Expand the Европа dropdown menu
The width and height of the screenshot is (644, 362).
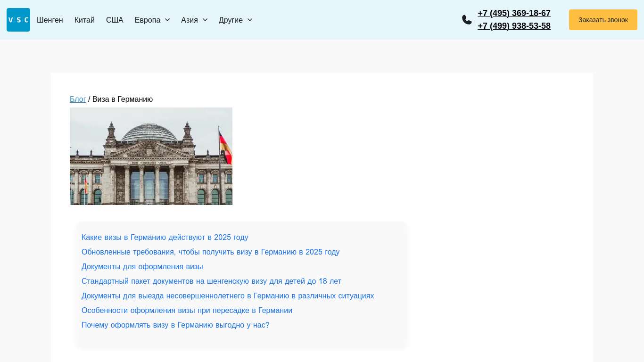(x=152, y=20)
